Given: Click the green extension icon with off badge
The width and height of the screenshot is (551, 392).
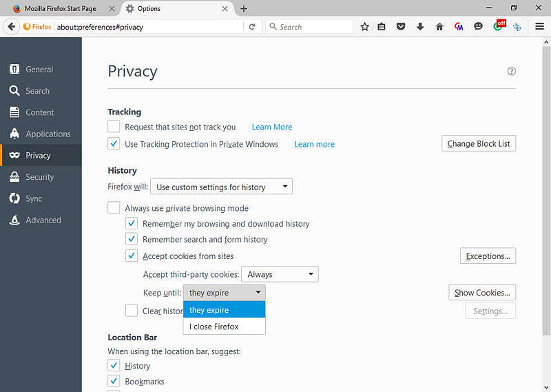Looking at the screenshot, I should click(x=499, y=25).
